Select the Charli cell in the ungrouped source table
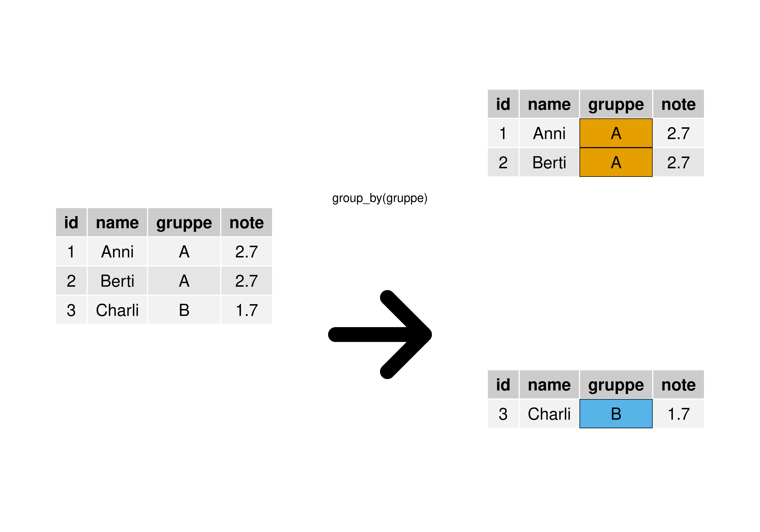The height and width of the screenshot is (532, 760). click(117, 310)
